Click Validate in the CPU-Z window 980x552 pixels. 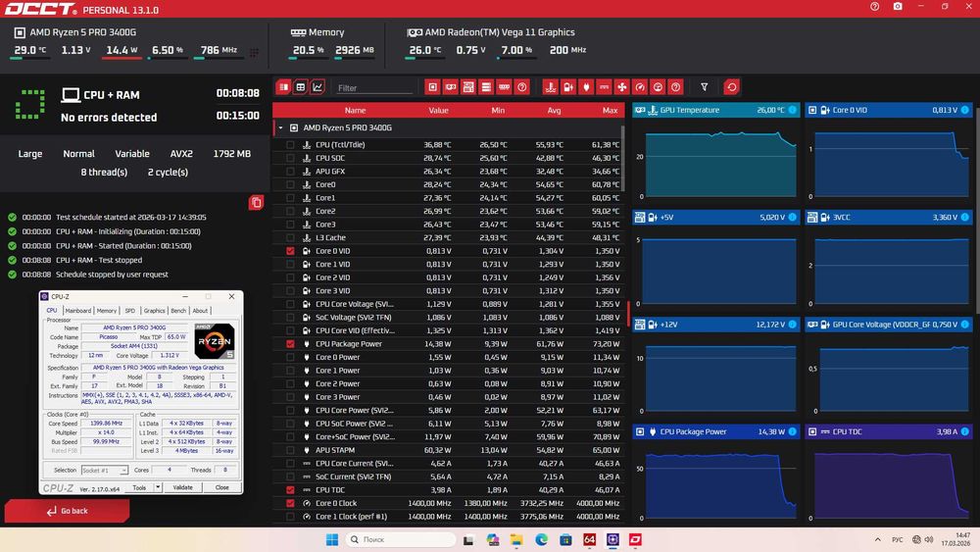click(183, 487)
